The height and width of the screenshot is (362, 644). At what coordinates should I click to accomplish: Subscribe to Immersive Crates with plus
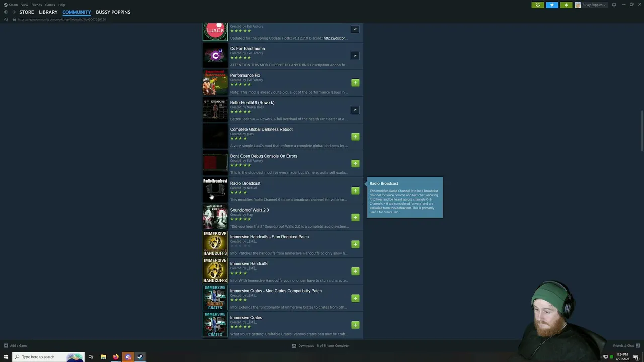[x=355, y=325]
